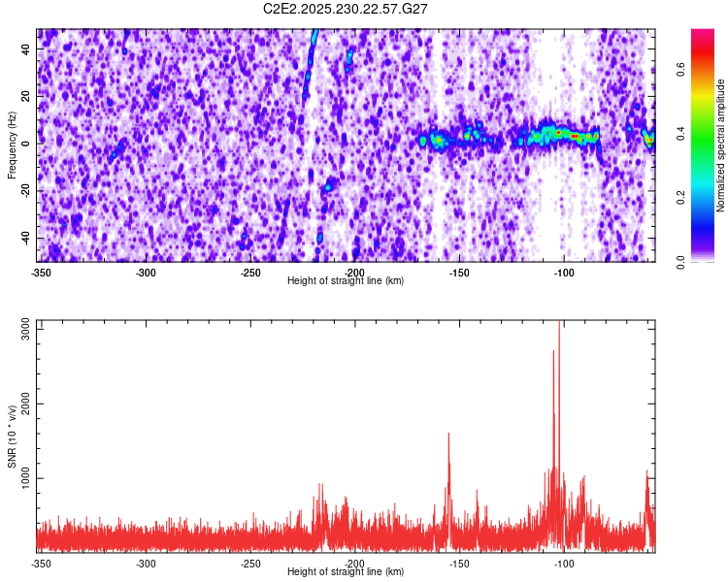Click the 0.6 tick on the color bar

(x=681, y=70)
